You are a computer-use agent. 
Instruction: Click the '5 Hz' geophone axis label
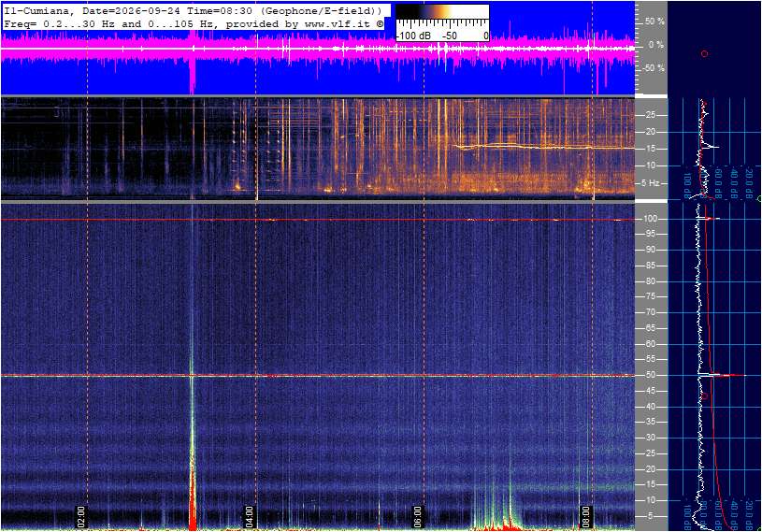pyautogui.click(x=650, y=183)
